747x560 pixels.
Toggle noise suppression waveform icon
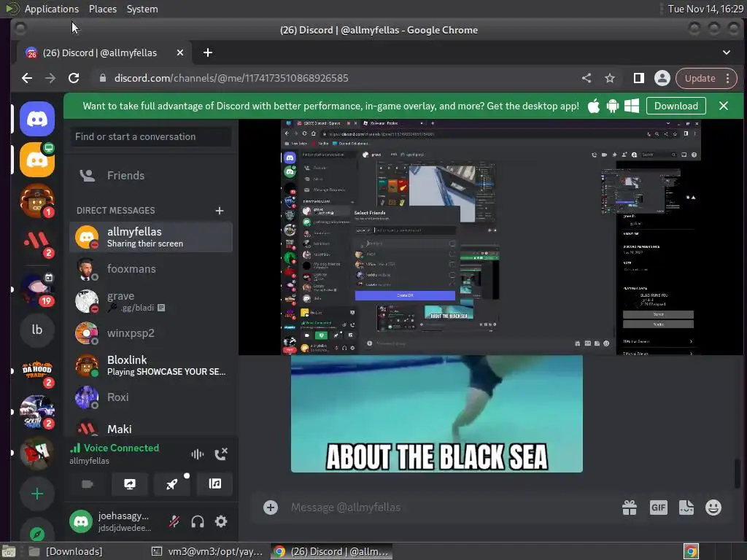tap(197, 454)
